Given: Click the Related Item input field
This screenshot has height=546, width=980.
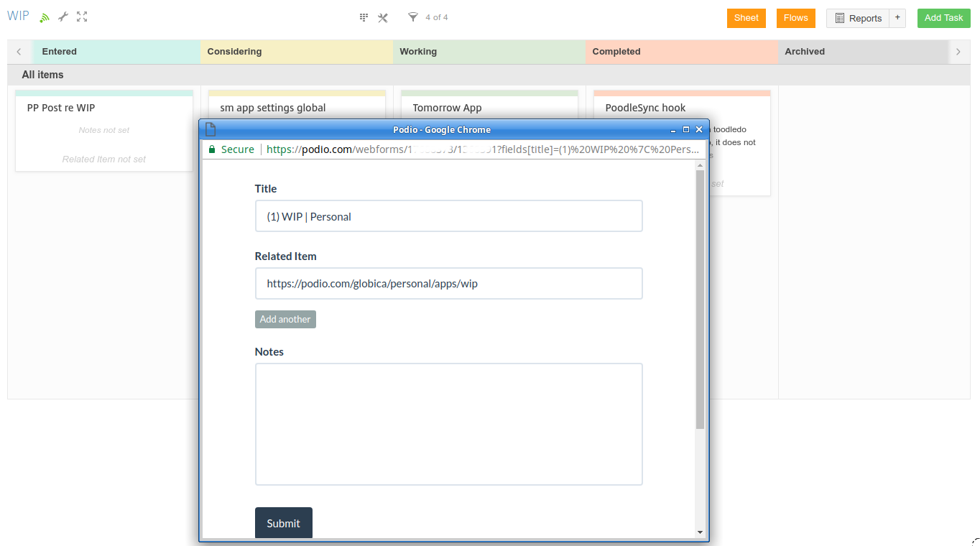Looking at the screenshot, I should pyautogui.click(x=448, y=284).
